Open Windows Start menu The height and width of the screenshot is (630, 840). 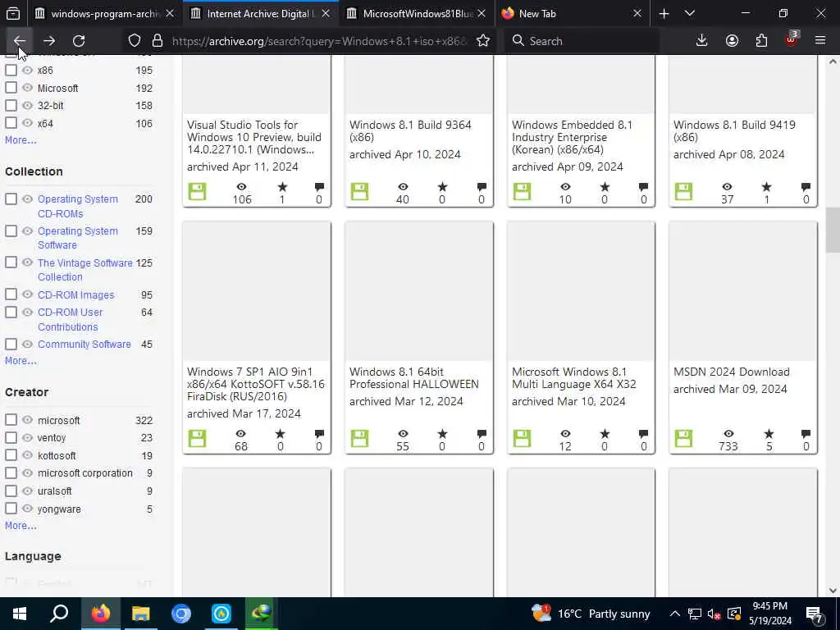click(x=20, y=614)
